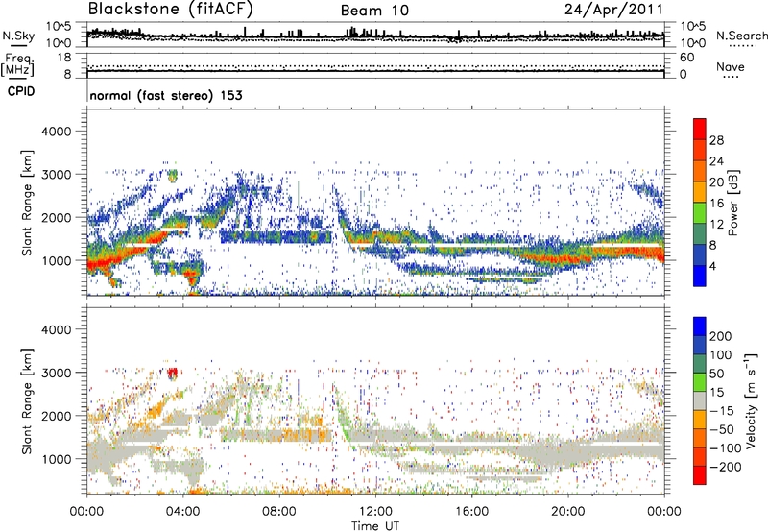
Task: Click the Nave axis value '60'
Action: (687, 58)
